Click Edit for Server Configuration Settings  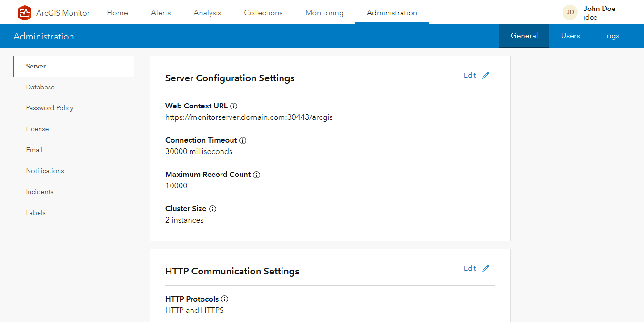(x=470, y=75)
